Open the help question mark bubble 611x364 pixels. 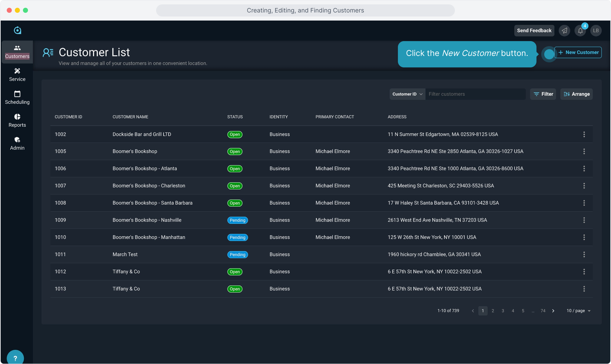point(15,358)
